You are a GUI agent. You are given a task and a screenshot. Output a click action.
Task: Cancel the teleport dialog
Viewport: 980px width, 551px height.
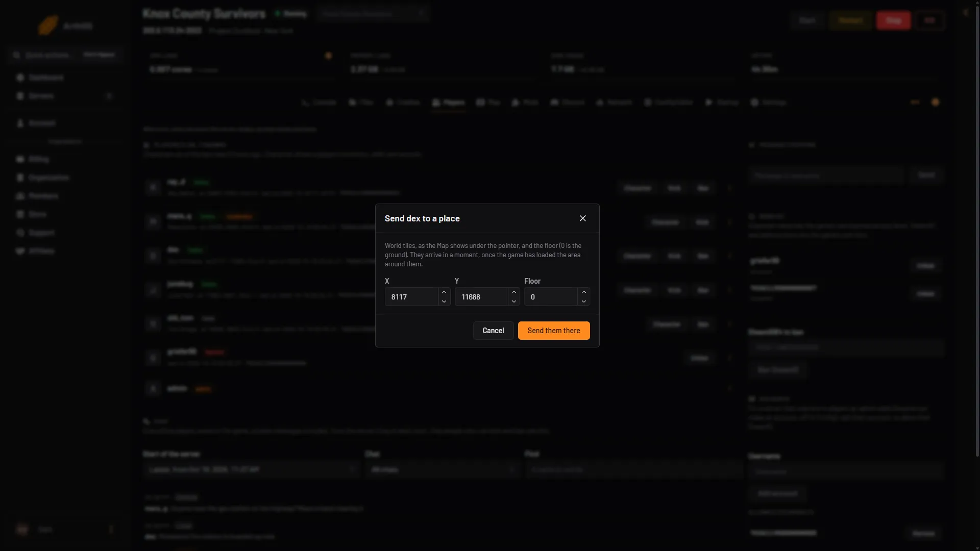493,331
